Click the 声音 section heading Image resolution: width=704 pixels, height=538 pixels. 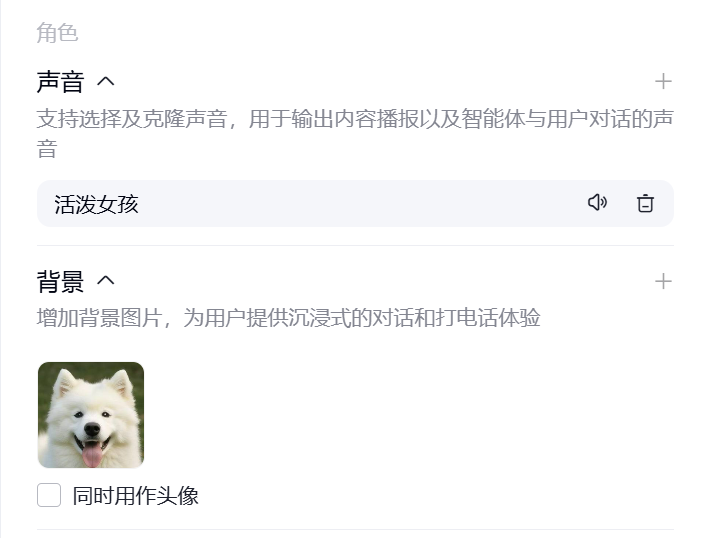(x=60, y=81)
